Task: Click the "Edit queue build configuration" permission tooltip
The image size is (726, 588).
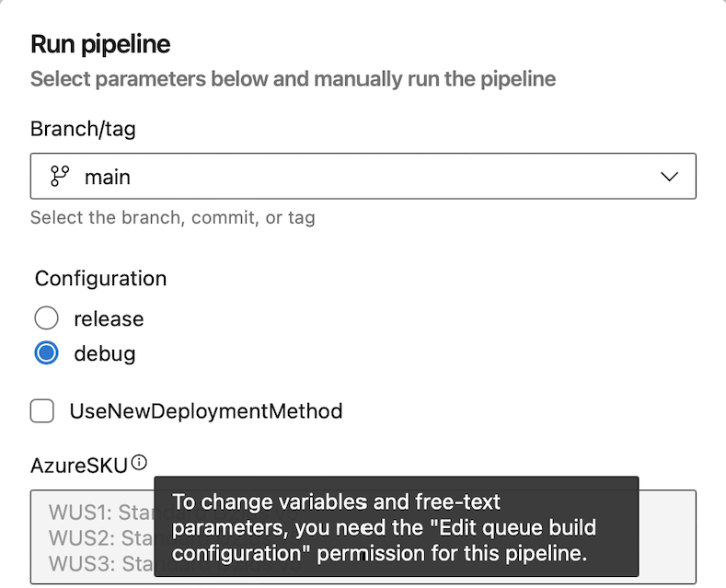Action: tap(396, 528)
